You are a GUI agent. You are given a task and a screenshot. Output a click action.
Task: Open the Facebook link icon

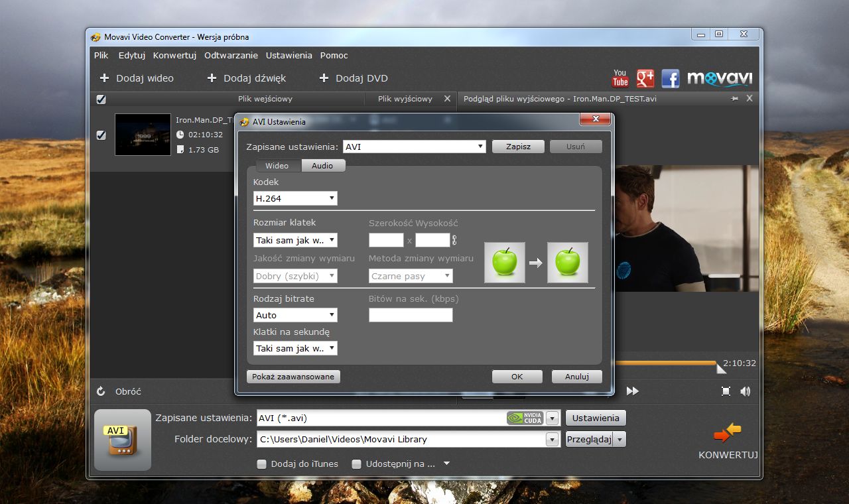(x=671, y=78)
